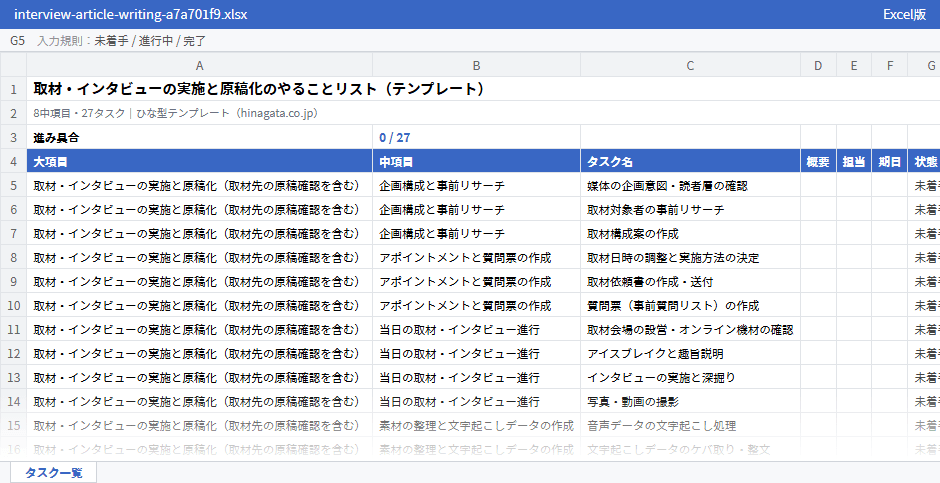Select row 10 header
This screenshot has height=483, width=940.
(x=13, y=305)
